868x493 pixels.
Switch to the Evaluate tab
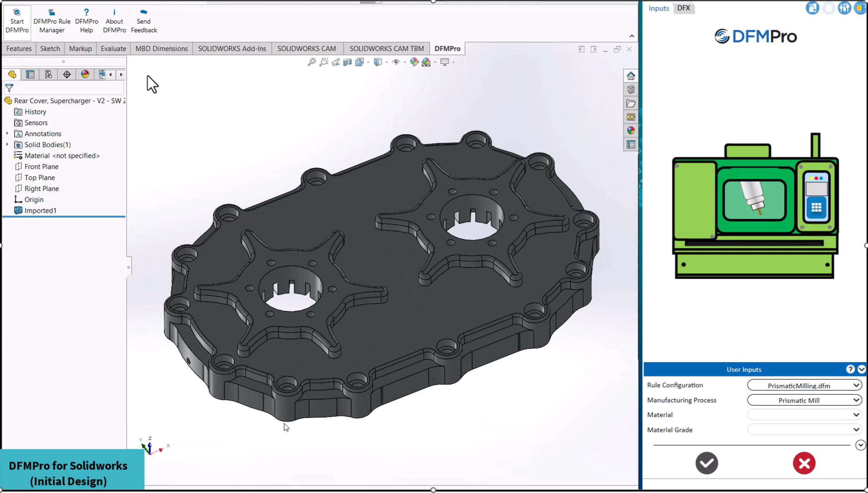(x=113, y=48)
